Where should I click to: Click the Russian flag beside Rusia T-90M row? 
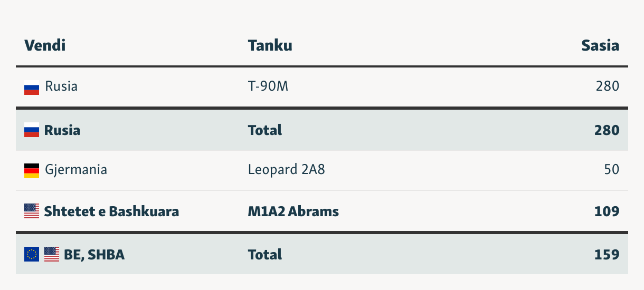[x=32, y=88]
